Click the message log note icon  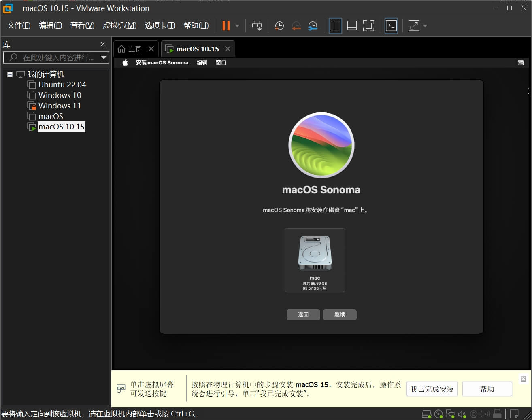pos(514,414)
